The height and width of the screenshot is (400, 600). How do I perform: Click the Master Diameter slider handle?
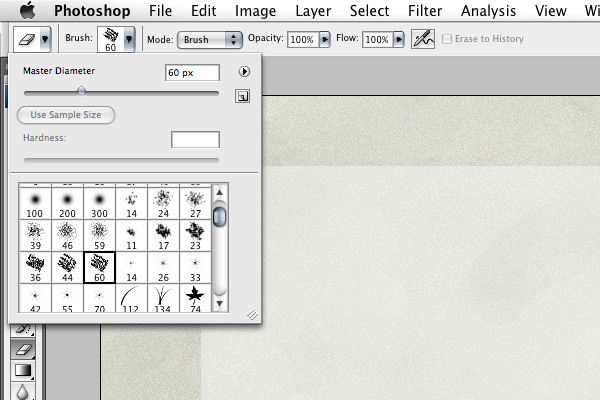(82, 91)
